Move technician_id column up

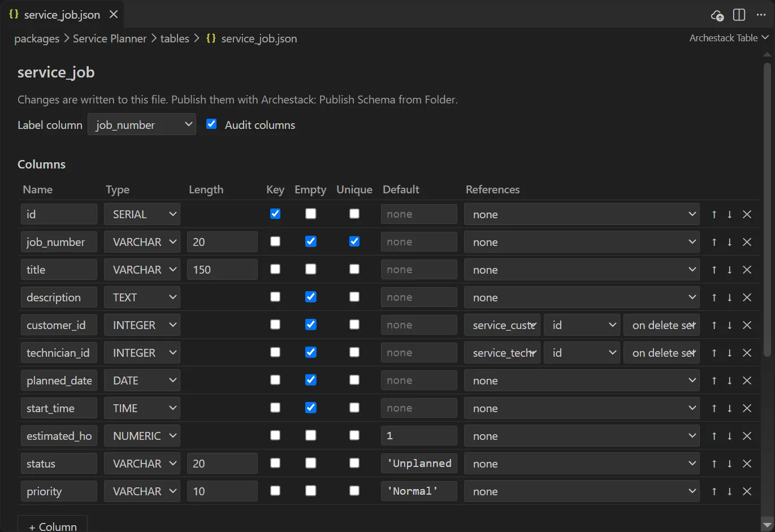pyautogui.click(x=715, y=353)
